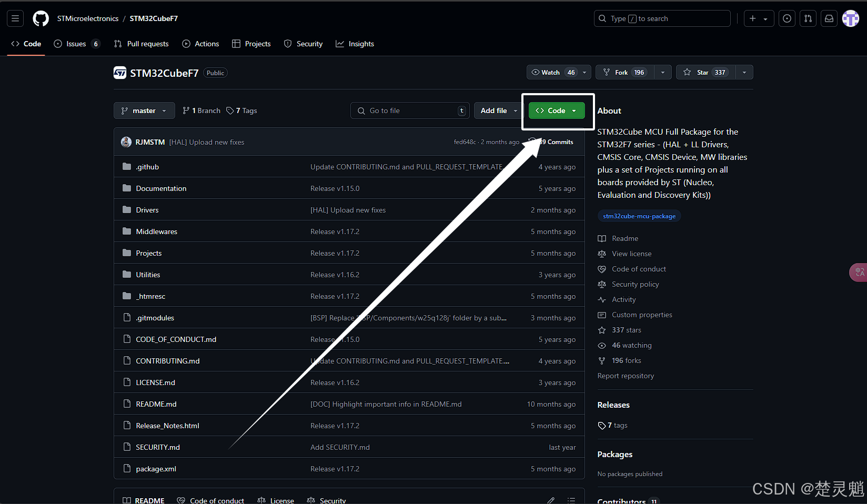867x504 pixels.
Task: Switch to the Code tab
Action: [x=26, y=44]
